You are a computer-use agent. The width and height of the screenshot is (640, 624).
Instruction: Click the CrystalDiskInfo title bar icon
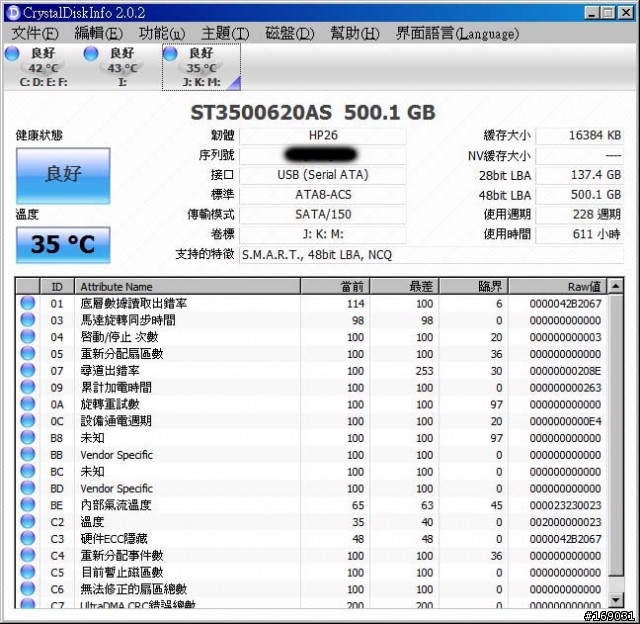click(x=13, y=12)
